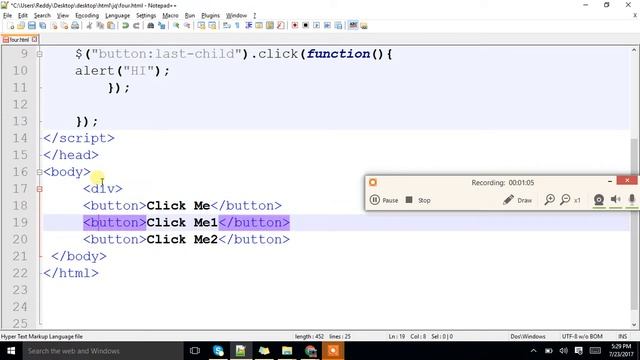Viewport: 640px width, 360px height.
Task: Open Find with the binoculars icon
Action: 151,26
